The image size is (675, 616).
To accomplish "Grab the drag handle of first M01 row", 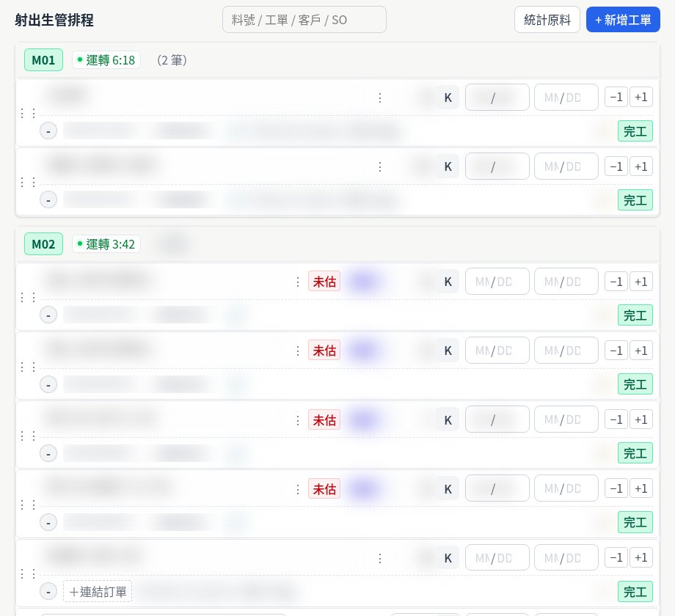I will pyautogui.click(x=28, y=113).
